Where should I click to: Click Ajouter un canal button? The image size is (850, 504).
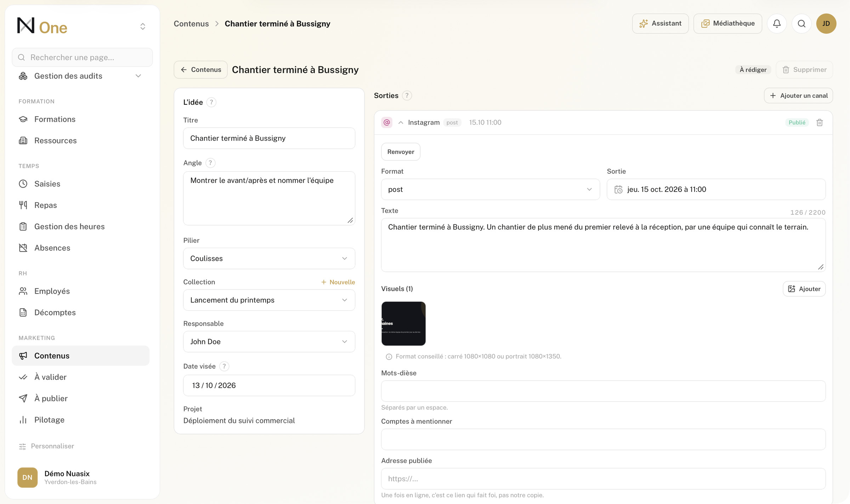(x=798, y=96)
